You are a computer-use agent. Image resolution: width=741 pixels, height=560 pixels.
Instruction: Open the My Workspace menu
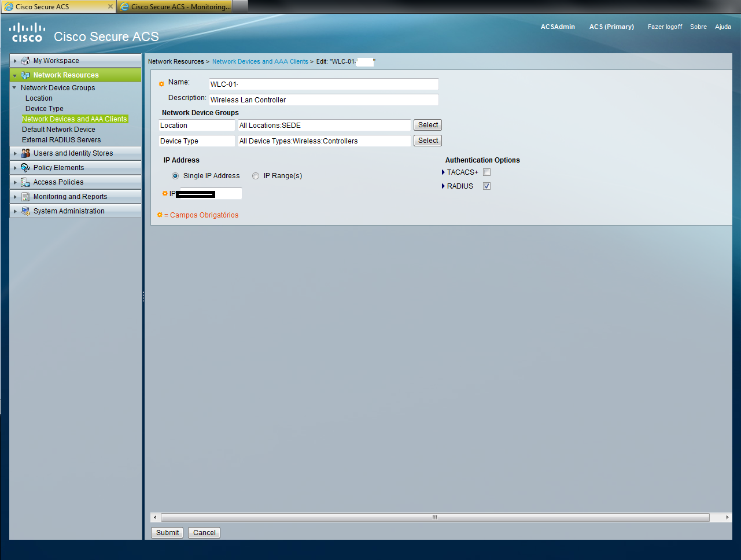click(x=76, y=61)
